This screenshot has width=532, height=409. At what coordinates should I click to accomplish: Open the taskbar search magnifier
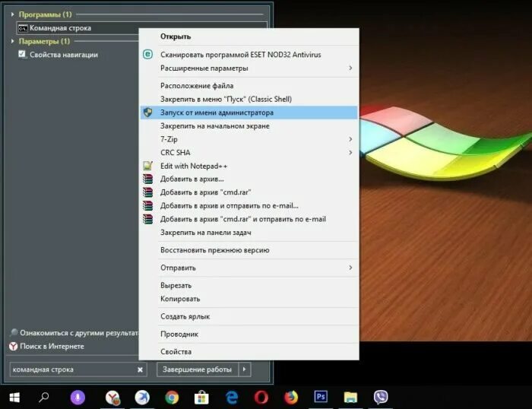tap(44, 397)
